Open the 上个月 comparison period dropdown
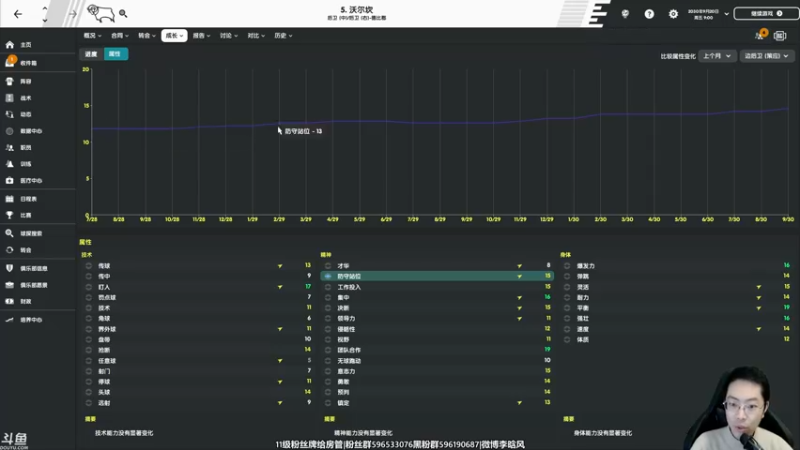Screen dimensions: 800x450 coord(717,56)
